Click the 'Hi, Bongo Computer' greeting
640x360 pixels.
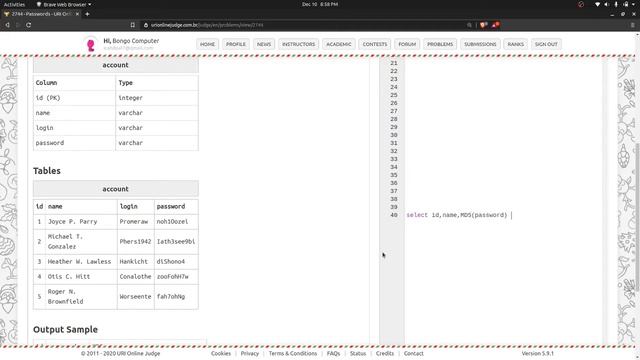coord(131,41)
